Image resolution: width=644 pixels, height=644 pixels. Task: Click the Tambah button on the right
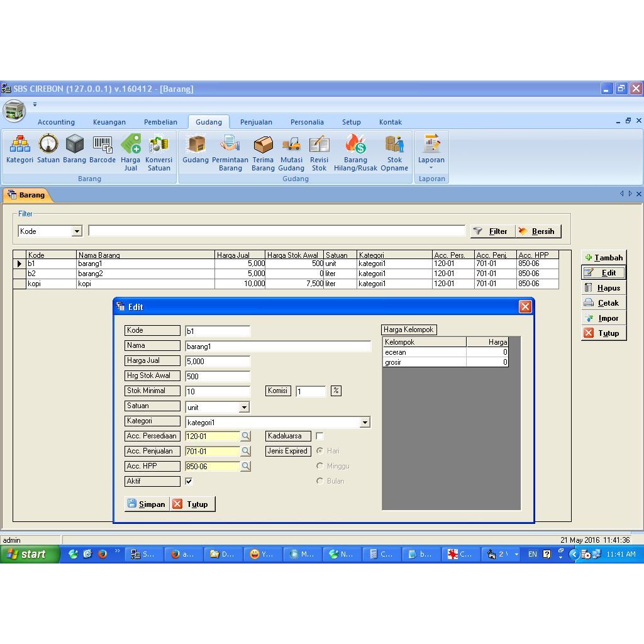(603, 257)
